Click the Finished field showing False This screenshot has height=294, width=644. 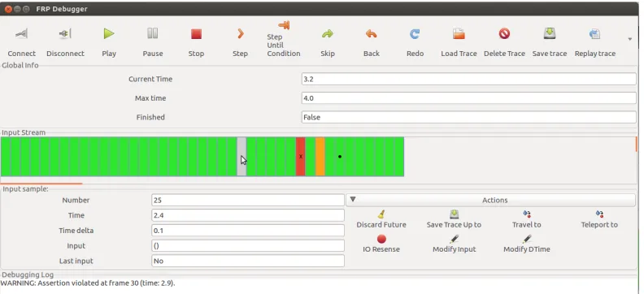tap(468, 117)
